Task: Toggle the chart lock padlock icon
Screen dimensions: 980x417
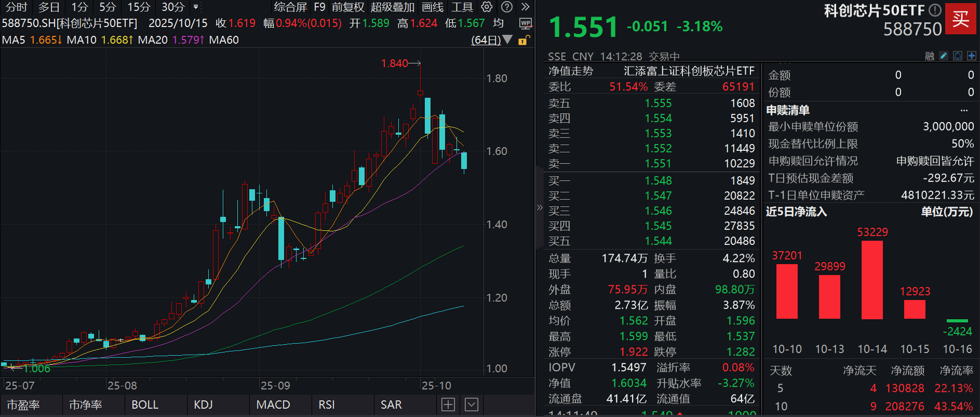Action: pyautogui.click(x=525, y=40)
